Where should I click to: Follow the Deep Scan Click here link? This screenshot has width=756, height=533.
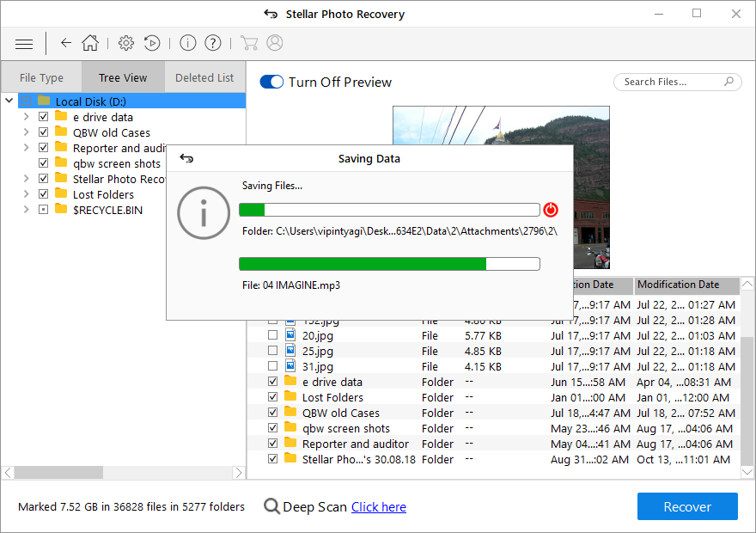[x=378, y=507]
